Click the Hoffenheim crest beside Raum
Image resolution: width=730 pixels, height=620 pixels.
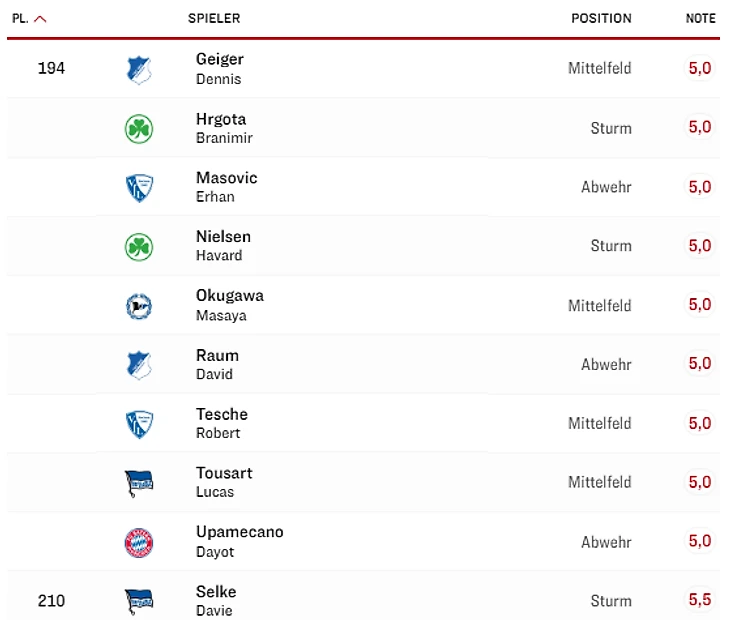tap(139, 365)
